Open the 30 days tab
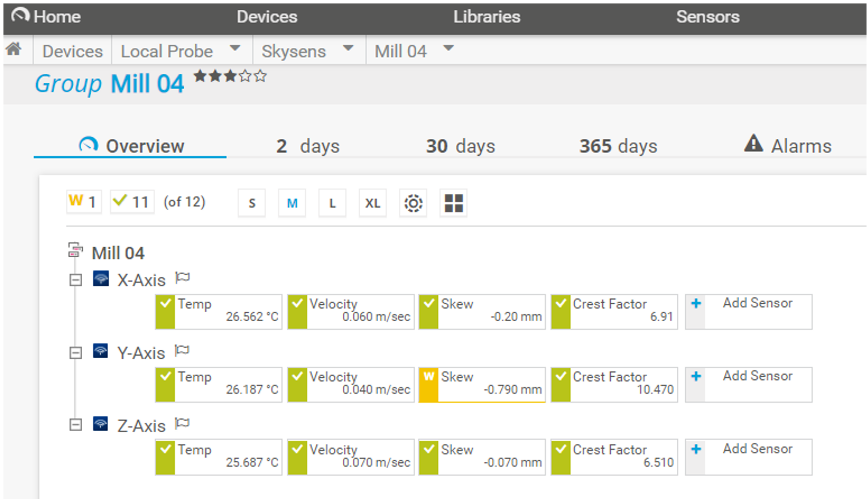Image resolution: width=868 pixels, height=499 pixels. [460, 146]
